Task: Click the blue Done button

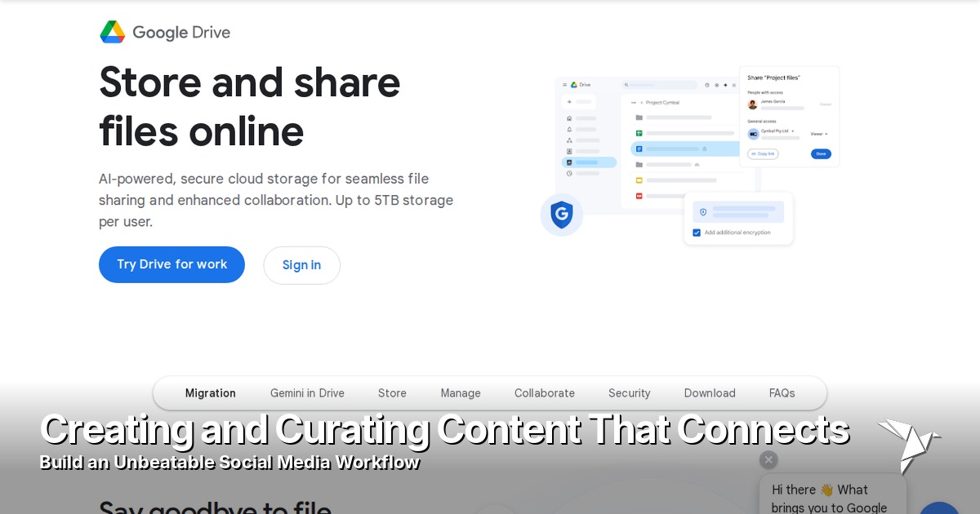Action: click(821, 153)
